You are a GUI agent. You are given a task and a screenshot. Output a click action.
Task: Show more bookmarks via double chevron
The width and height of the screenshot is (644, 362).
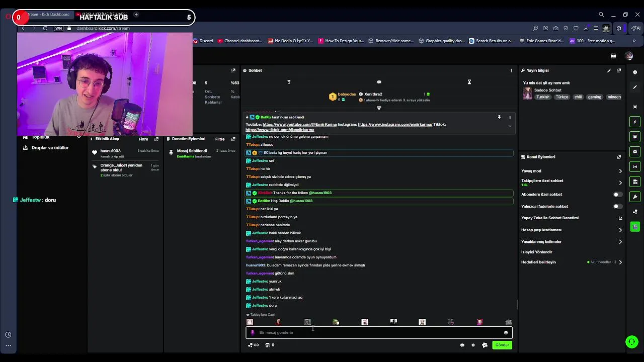tap(634, 41)
